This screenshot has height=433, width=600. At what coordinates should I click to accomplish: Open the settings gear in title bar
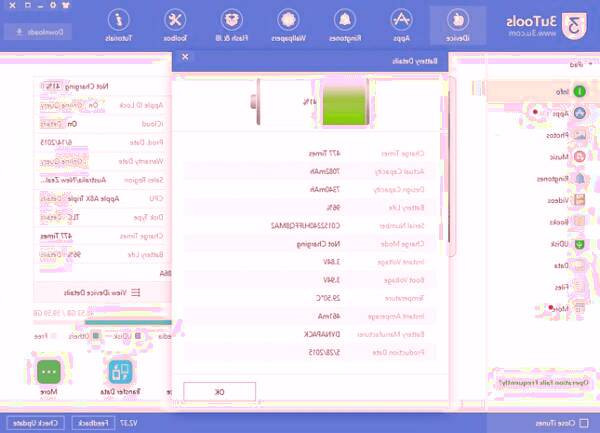[x=53, y=5]
